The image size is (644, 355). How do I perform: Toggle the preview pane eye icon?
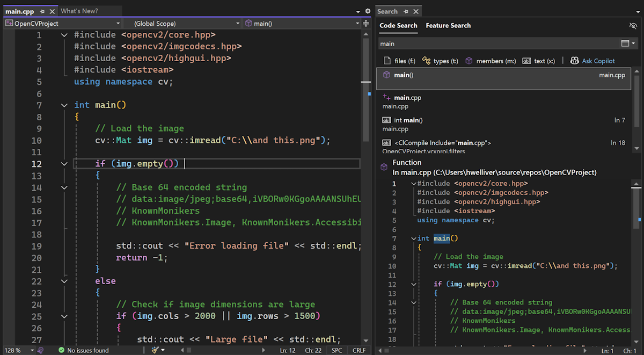[x=633, y=26]
